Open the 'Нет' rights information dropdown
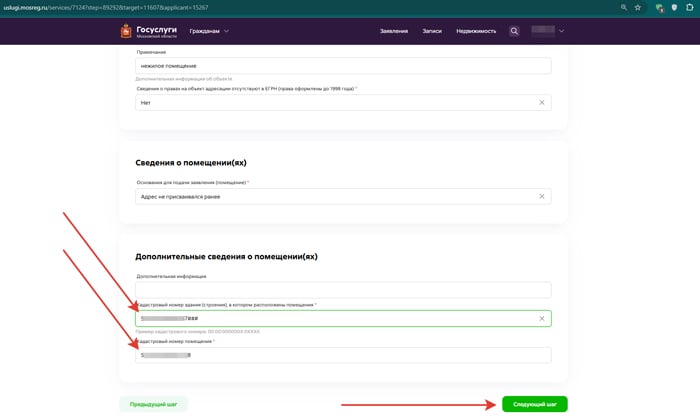 click(x=343, y=103)
